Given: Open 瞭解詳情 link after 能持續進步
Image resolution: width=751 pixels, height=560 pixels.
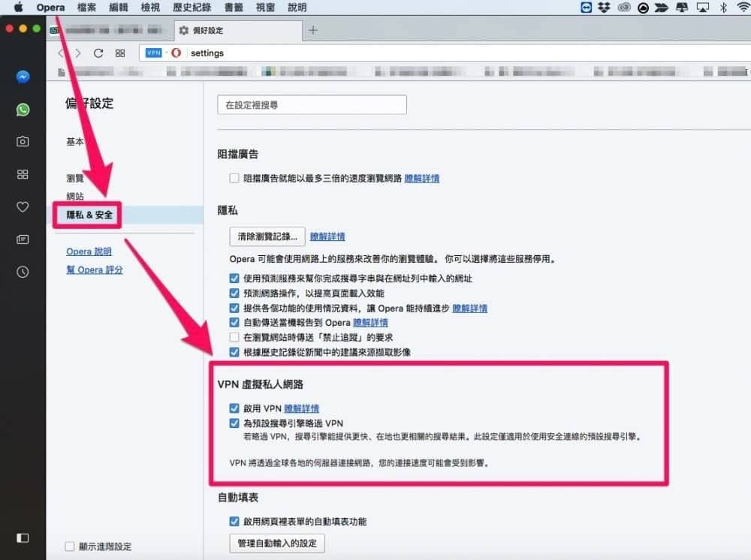Looking at the screenshot, I should (x=470, y=308).
